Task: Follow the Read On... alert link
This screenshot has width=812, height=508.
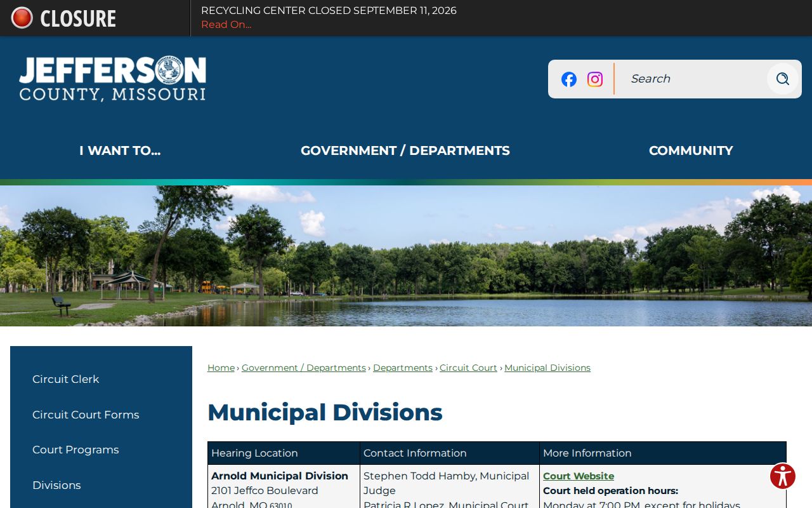Action: click(x=226, y=25)
